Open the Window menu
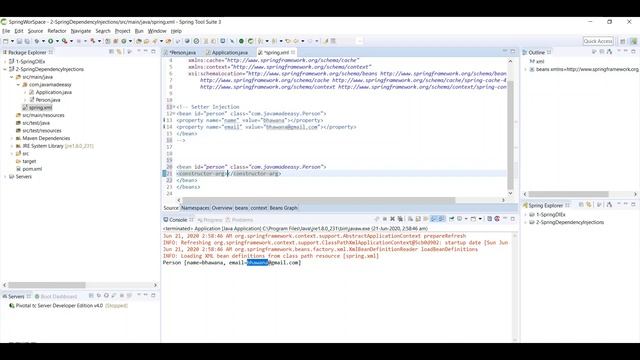Screen dimensions: 640x360 [157, 31]
